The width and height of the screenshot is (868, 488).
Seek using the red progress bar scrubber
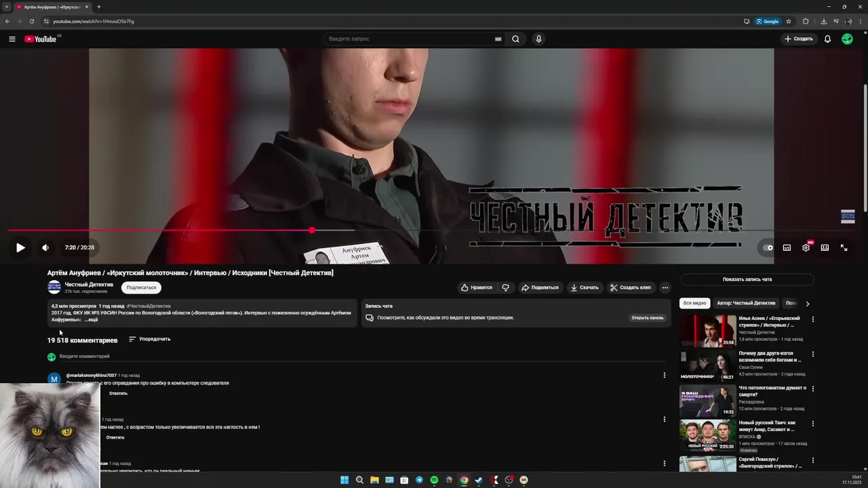(311, 230)
